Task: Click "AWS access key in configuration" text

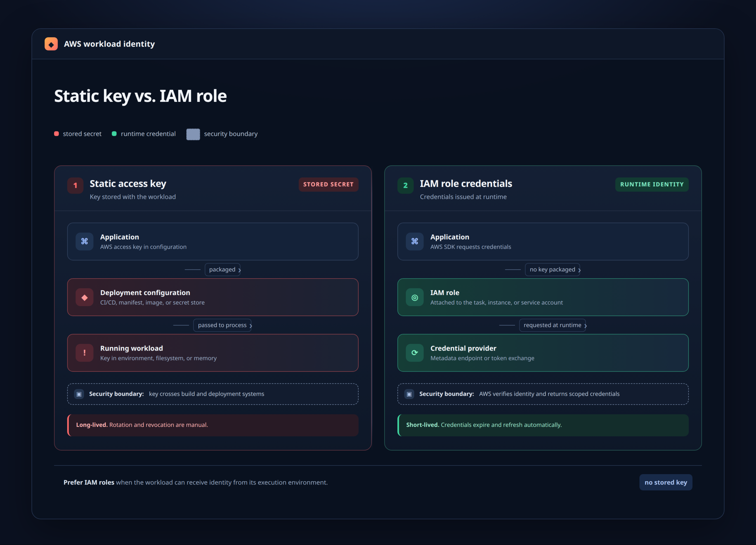Action: pos(143,247)
